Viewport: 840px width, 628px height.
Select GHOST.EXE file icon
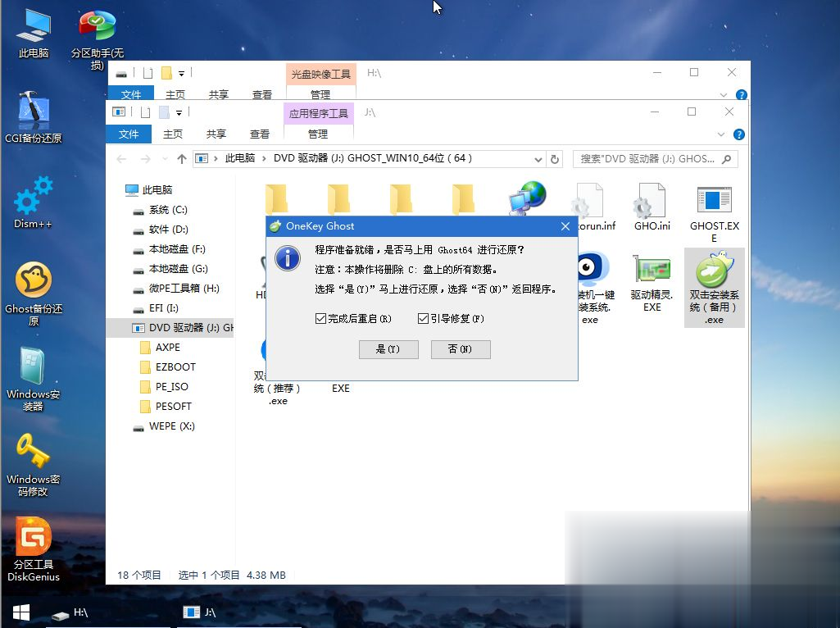coord(715,213)
